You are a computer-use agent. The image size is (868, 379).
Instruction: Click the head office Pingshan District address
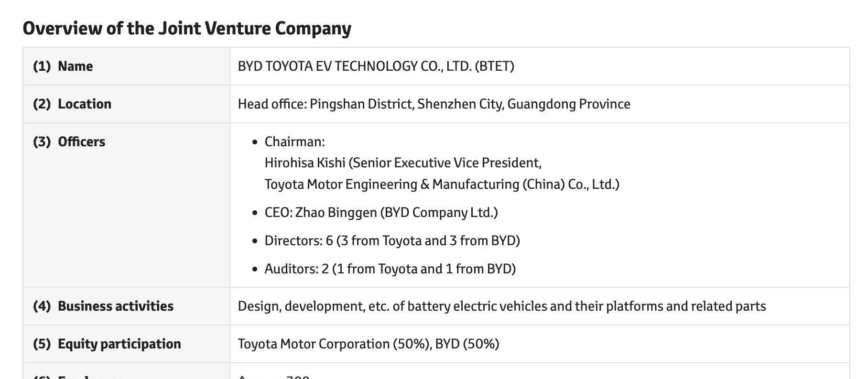click(x=362, y=104)
